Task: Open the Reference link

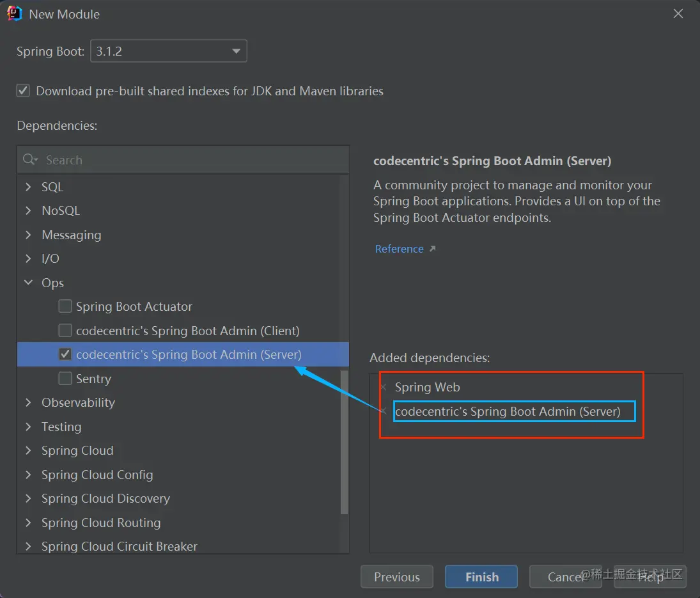Action: [399, 249]
